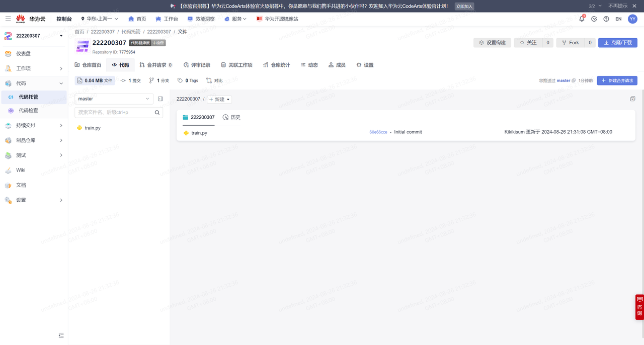Open the master branch selector
This screenshot has height=345, width=644.
(x=114, y=99)
